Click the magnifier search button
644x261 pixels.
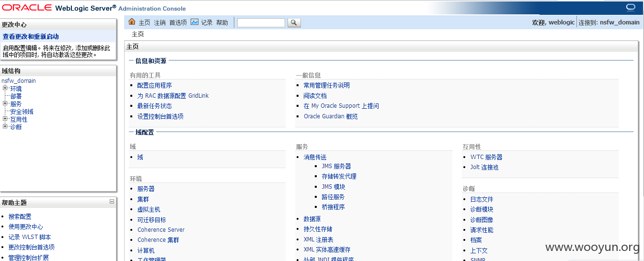tap(294, 23)
